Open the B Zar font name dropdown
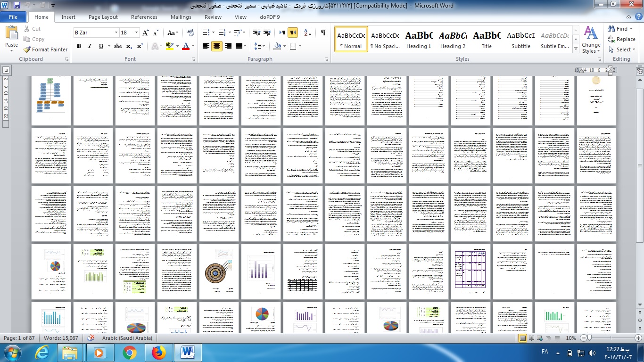 [116, 33]
